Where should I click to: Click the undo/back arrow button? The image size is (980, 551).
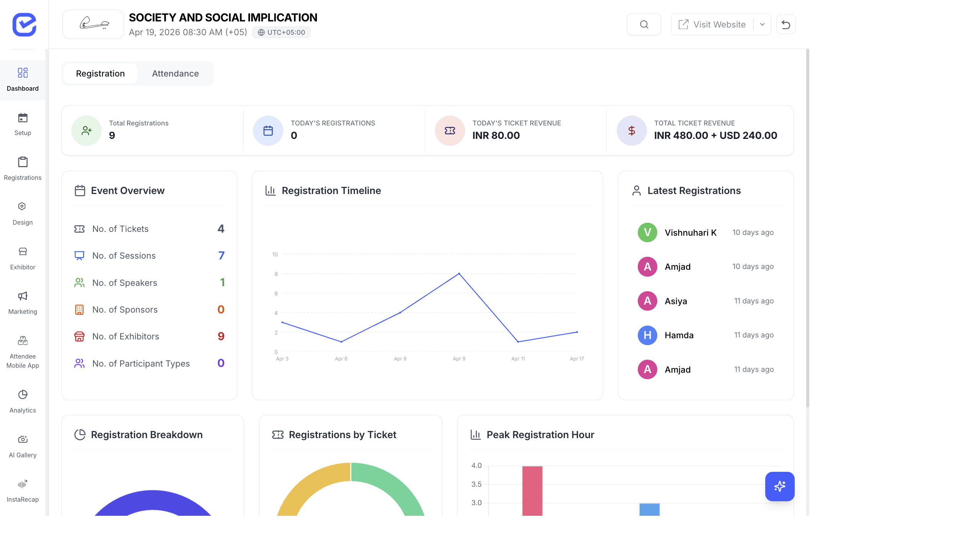[x=786, y=24]
